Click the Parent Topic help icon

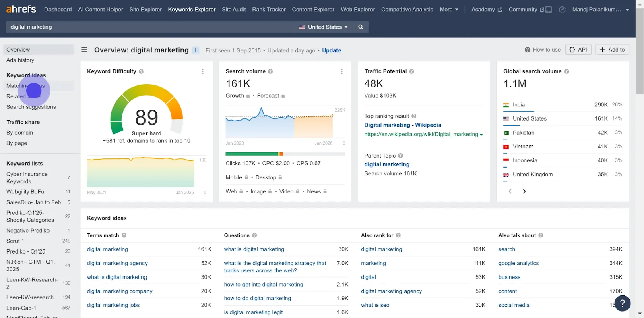[x=400, y=156]
